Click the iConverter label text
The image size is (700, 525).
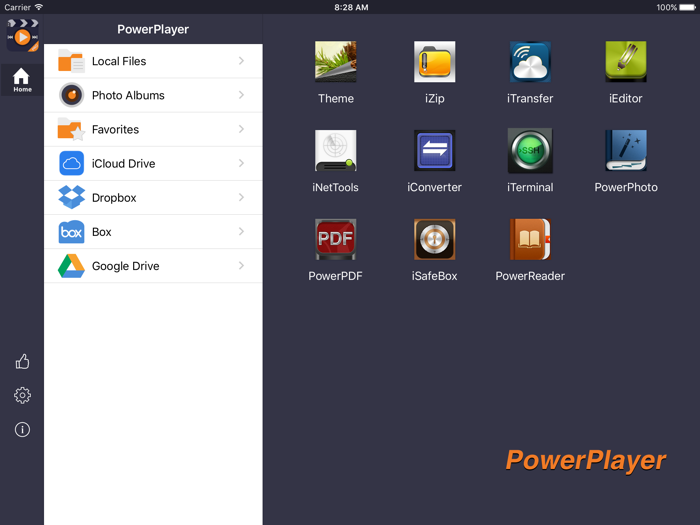click(x=434, y=187)
